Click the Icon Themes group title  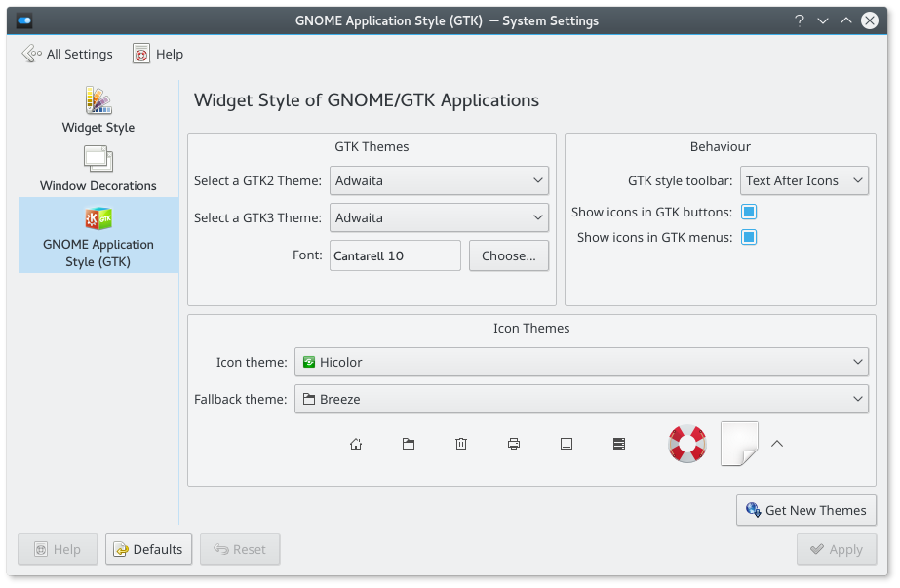[531, 328]
